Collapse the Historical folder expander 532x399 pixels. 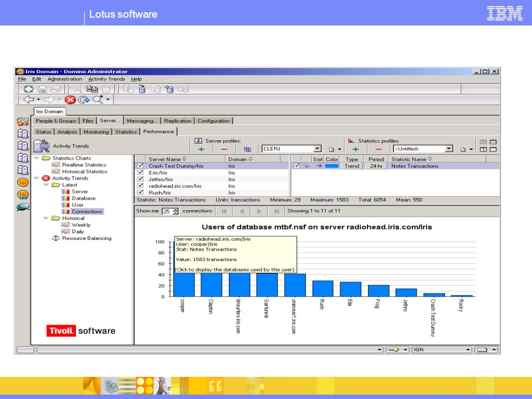tap(46, 218)
